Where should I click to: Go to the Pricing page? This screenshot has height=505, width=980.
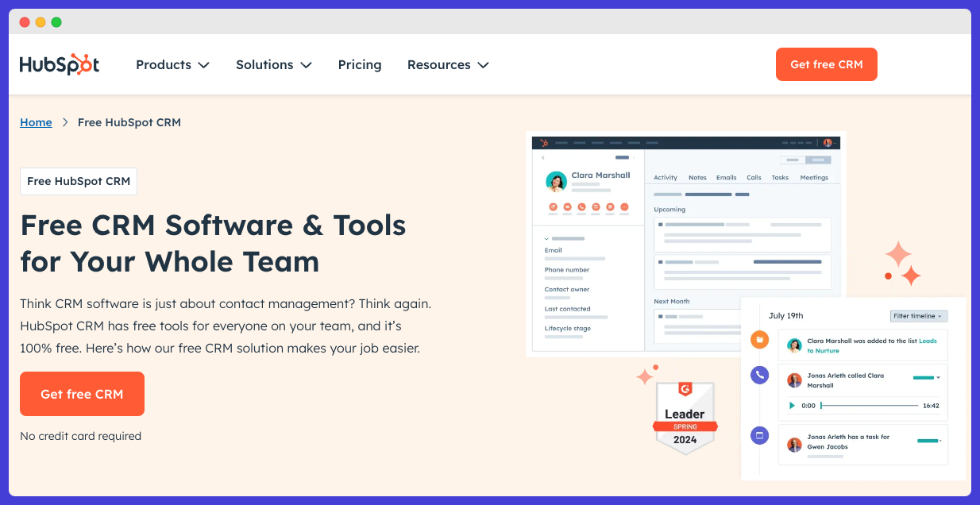click(360, 65)
